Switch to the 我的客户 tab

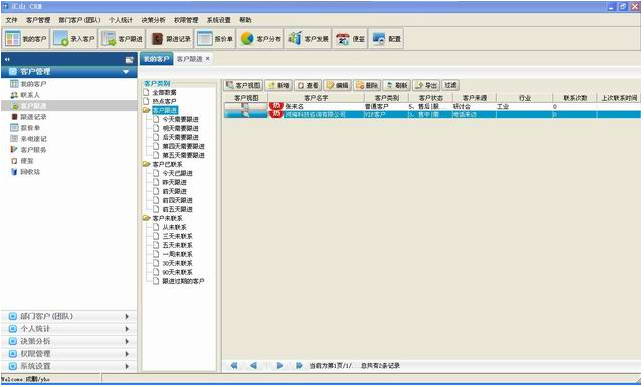(156, 59)
